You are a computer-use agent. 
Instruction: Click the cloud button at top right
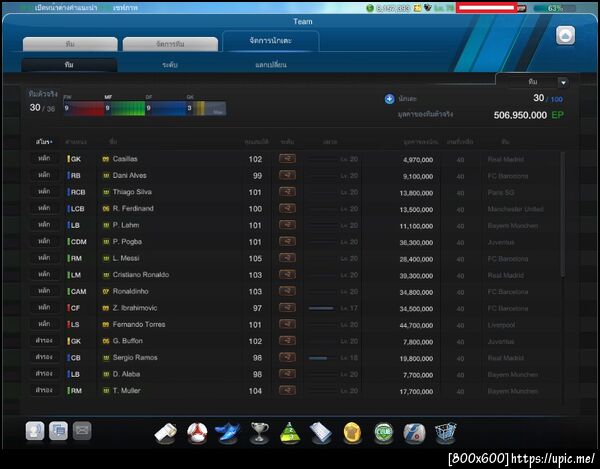(565, 36)
